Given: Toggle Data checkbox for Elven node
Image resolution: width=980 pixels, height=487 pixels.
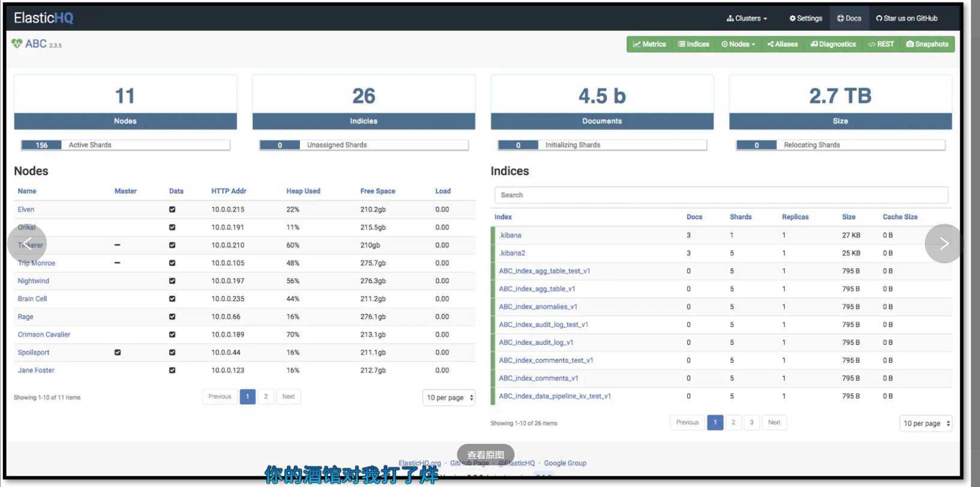Looking at the screenshot, I should point(172,210).
